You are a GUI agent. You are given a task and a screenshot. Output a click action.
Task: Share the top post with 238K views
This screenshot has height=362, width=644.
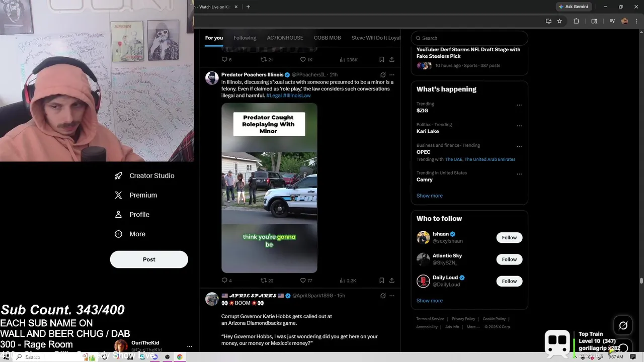click(x=392, y=59)
